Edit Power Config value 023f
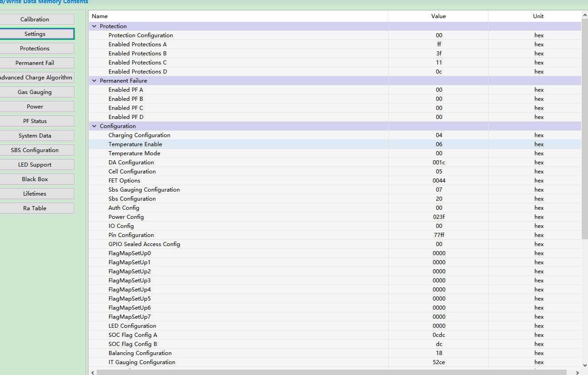588x375 pixels. pos(439,217)
